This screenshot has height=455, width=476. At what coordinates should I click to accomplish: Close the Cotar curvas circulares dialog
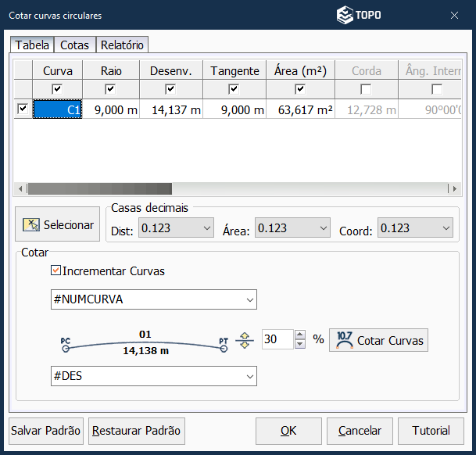click(x=455, y=15)
